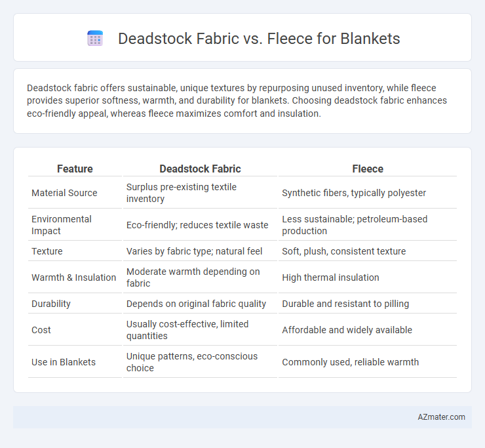Click the AZmater.com footer text
The width and height of the screenshot is (485, 448).
(x=441, y=417)
